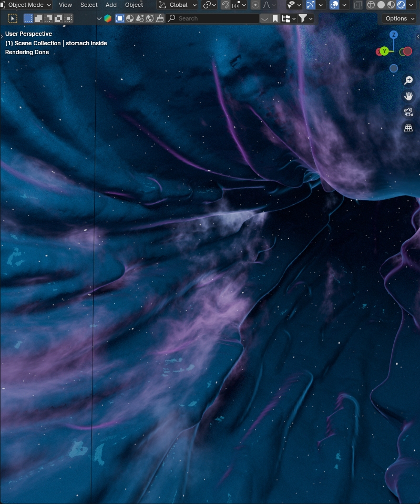
Task: Click the blue Z axis gizmo handle
Action: (394, 35)
